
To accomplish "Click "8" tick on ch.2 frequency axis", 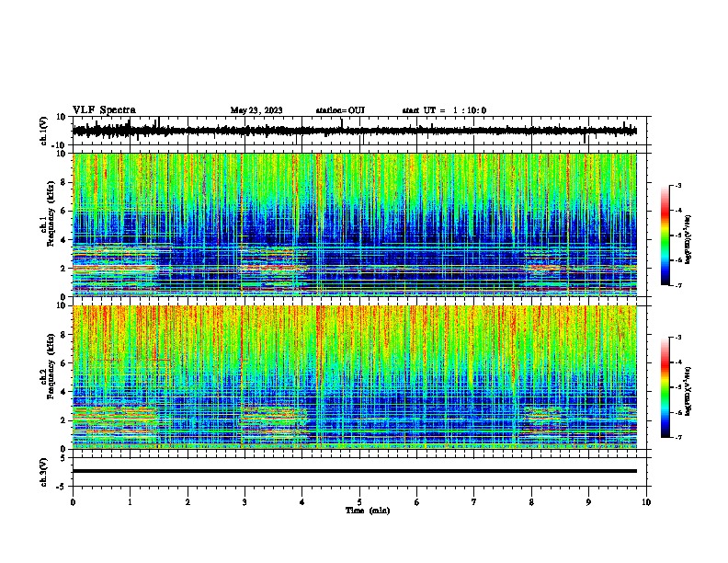I will coord(63,335).
